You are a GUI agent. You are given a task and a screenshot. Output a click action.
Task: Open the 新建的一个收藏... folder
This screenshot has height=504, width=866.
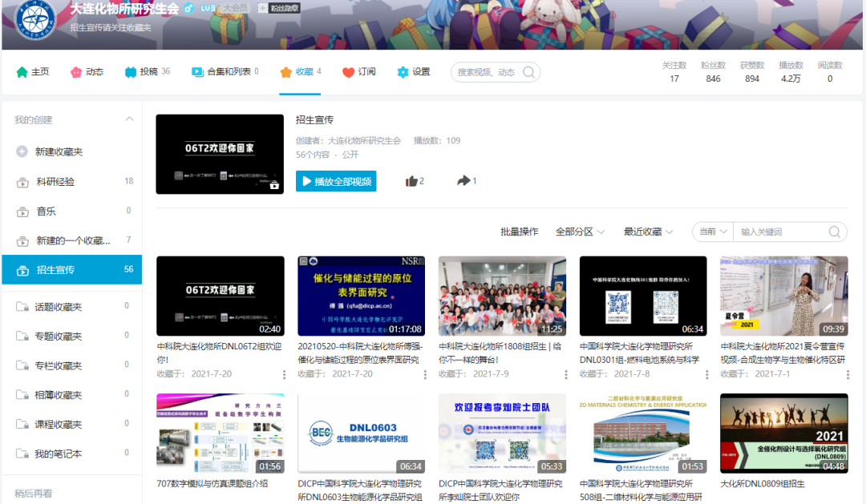[72, 240]
